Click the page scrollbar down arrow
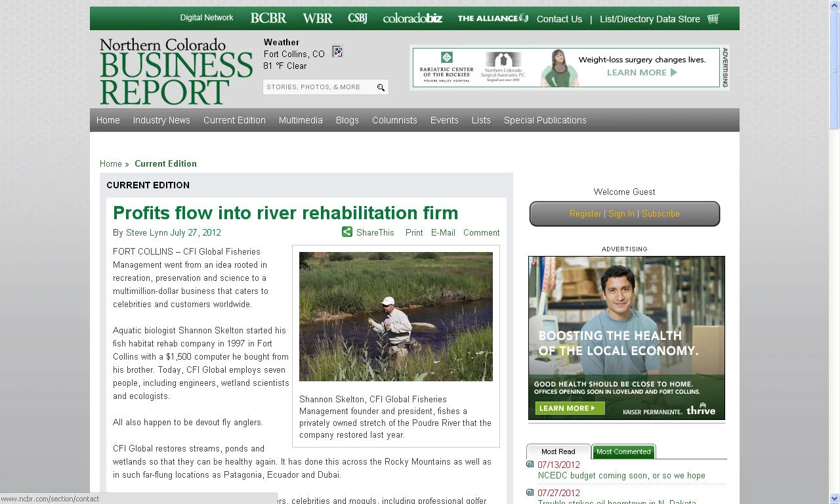The image size is (840, 504). tap(835, 498)
